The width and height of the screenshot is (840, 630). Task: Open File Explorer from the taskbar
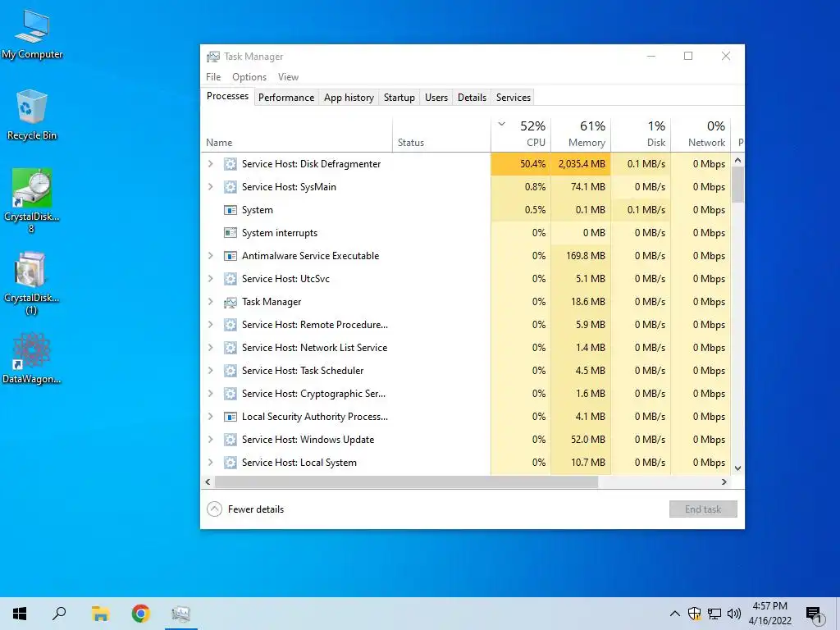tap(100, 614)
